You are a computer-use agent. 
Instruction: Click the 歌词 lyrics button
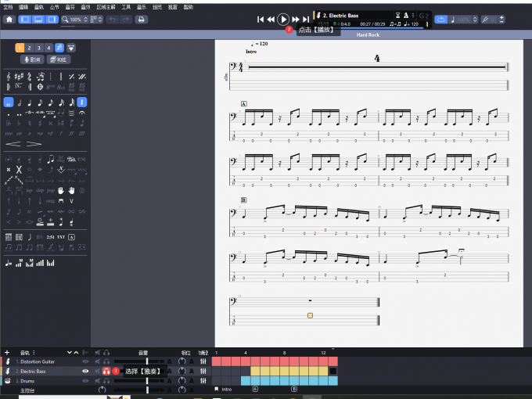(x=33, y=59)
